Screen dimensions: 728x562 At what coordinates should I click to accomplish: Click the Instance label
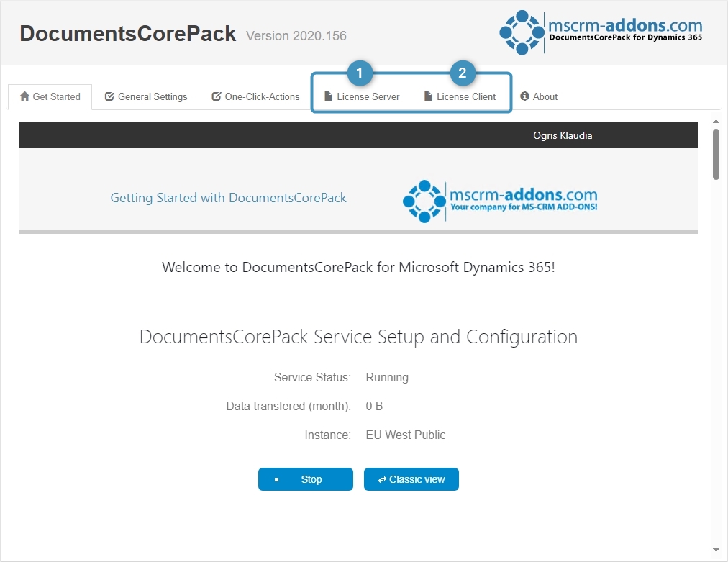point(328,435)
